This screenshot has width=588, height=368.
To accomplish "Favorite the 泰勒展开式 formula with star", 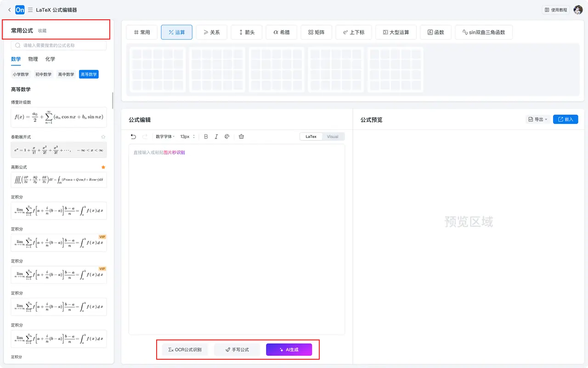I will pos(103,137).
